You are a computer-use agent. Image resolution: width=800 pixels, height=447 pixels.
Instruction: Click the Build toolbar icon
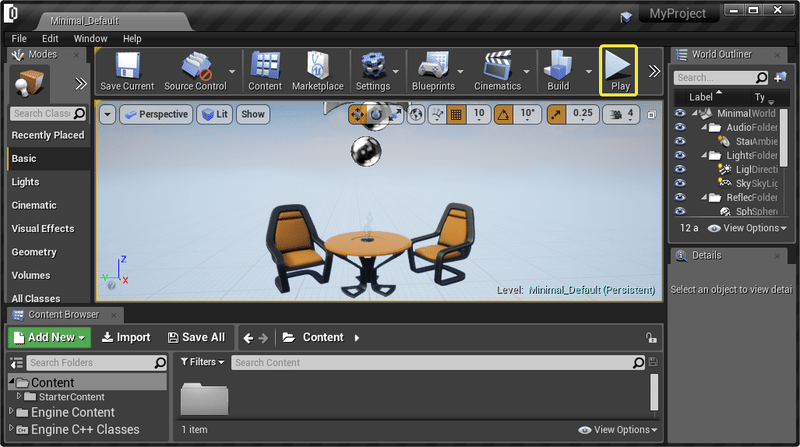[558, 71]
